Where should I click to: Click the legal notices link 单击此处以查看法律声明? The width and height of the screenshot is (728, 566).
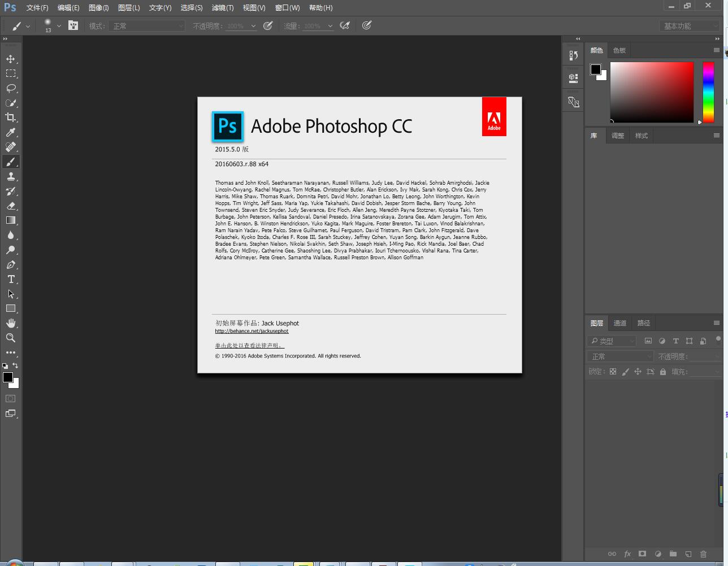point(249,345)
